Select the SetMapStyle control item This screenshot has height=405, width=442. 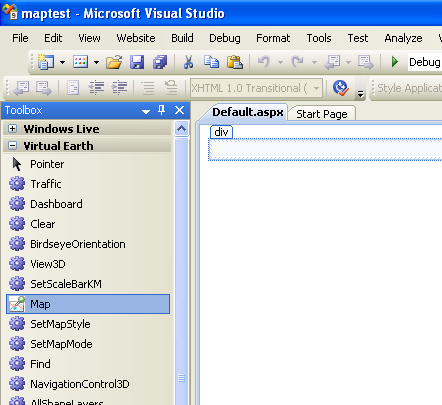click(x=88, y=324)
